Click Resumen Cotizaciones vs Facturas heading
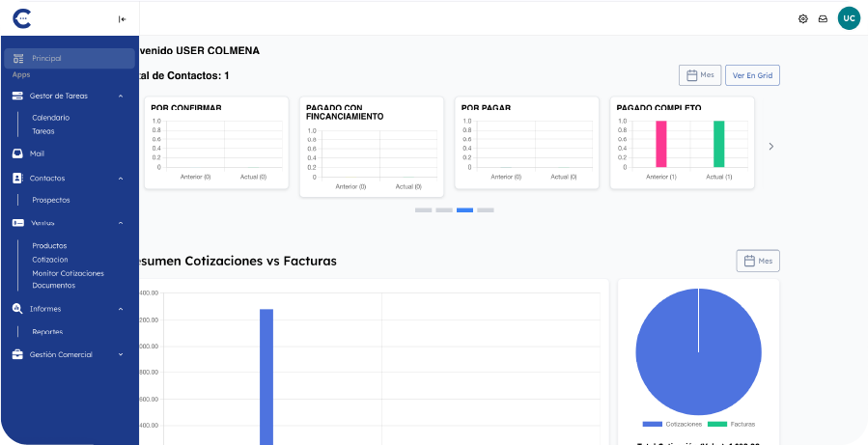This screenshot has width=868, height=445. point(238,261)
